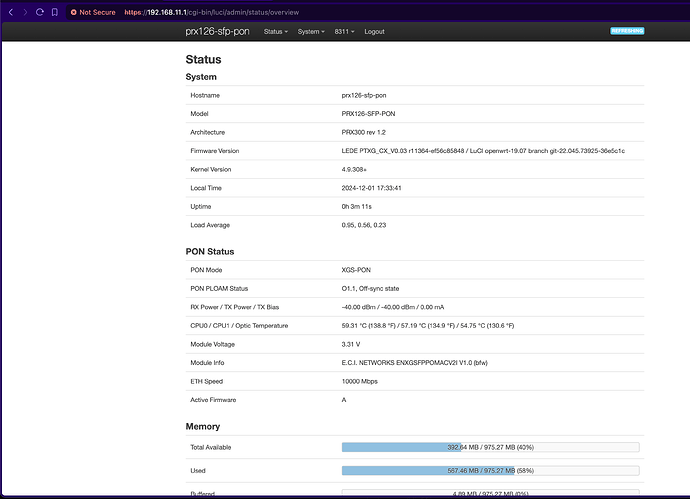Click the Logout link
This screenshot has height=499, width=690.
pyautogui.click(x=374, y=32)
